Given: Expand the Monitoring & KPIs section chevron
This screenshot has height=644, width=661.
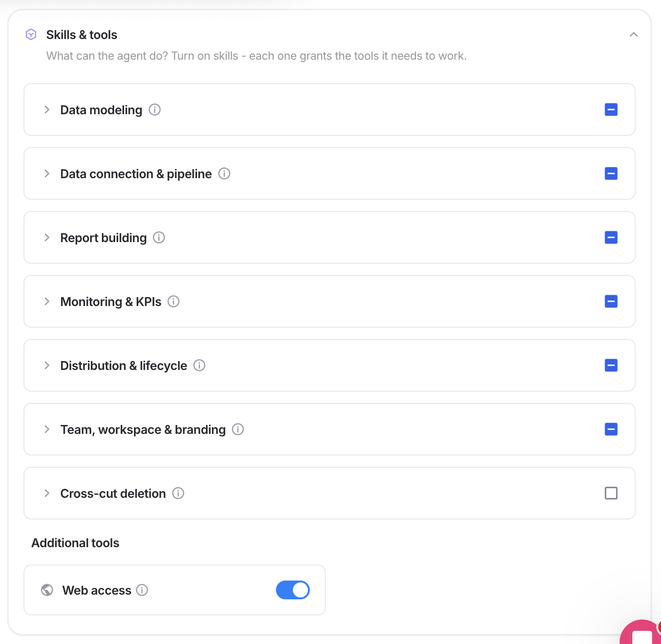Looking at the screenshot, I should point(47,301).
